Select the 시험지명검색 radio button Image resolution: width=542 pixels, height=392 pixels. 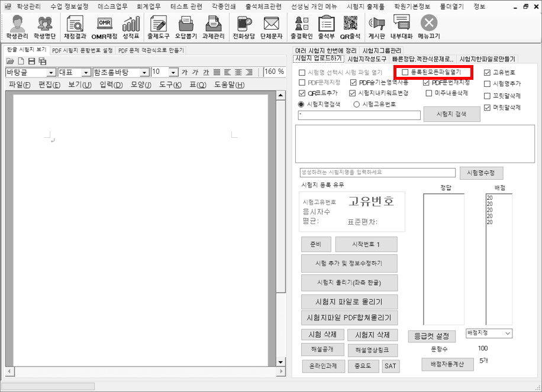click(x=301, y=104)
